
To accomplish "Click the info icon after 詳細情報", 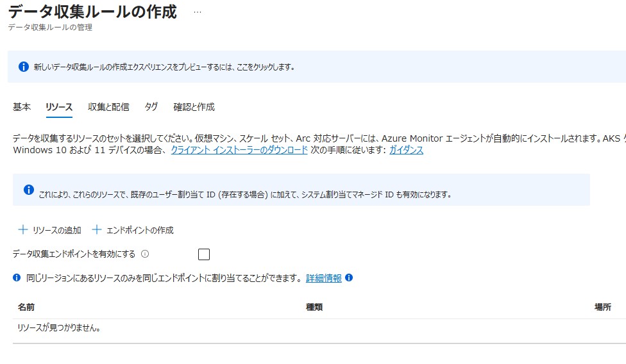I will click(349, 278).
